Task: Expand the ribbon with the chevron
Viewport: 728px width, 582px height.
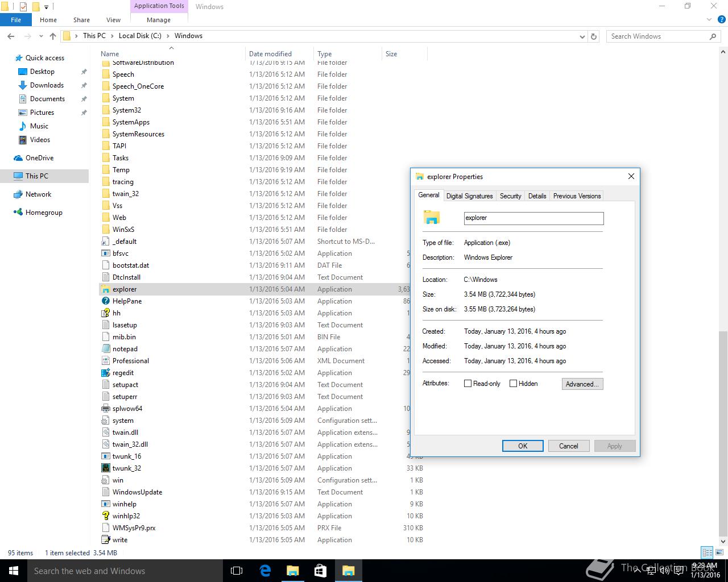Action: [x=709, y=20]
